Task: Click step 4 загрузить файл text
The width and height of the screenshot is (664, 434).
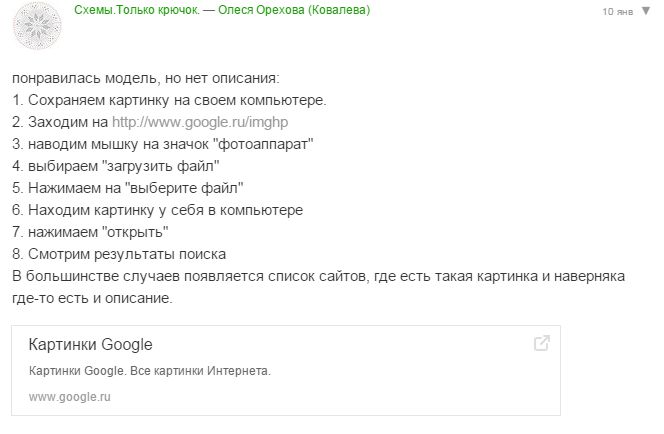Action: point(116,166)
